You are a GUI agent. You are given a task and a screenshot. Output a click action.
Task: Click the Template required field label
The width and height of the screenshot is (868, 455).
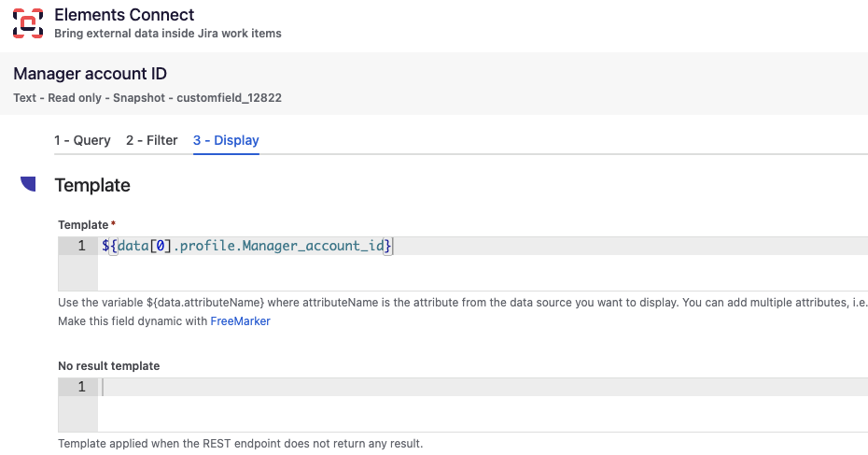tap(87, 225)
